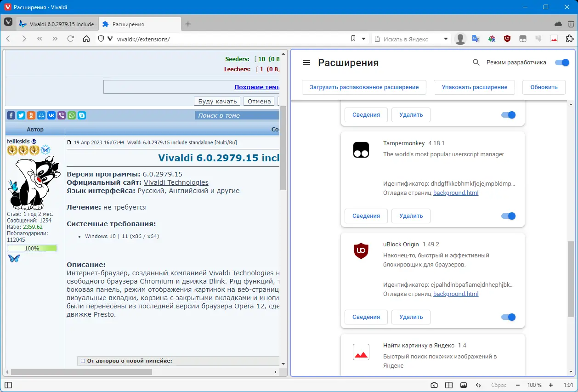Viewport: 578px width, 392px height.
Task: Go to the home page
Action: point(86,39)
